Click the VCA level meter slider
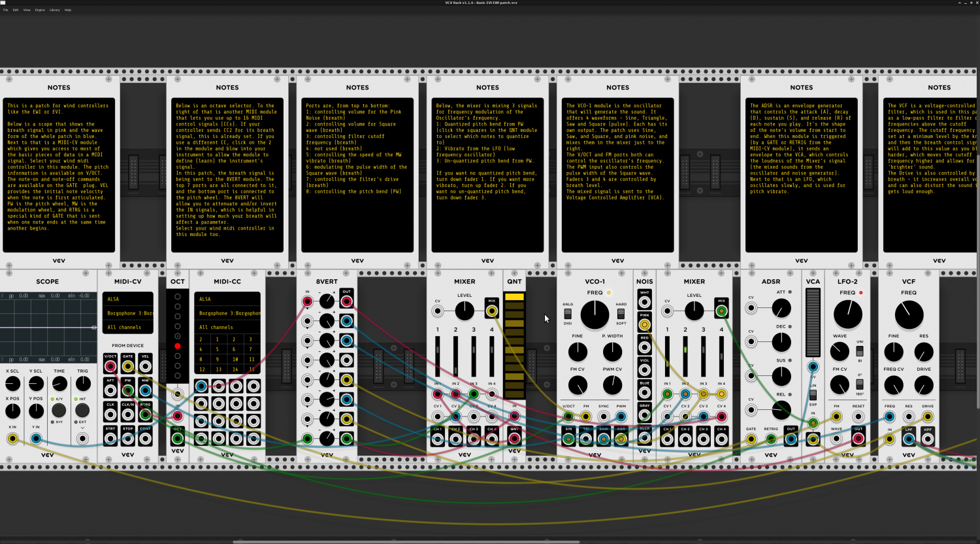The height and width of the screenshot is (544, 980). click(813, 323)
